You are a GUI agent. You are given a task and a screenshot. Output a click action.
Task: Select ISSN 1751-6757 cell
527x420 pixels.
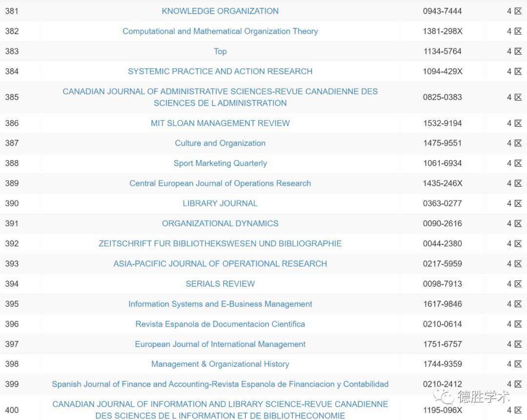pos(442,344)
